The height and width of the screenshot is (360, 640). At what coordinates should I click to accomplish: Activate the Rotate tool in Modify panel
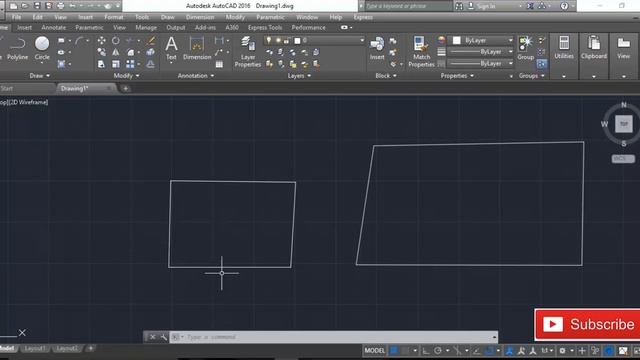(x=116, y=40)
